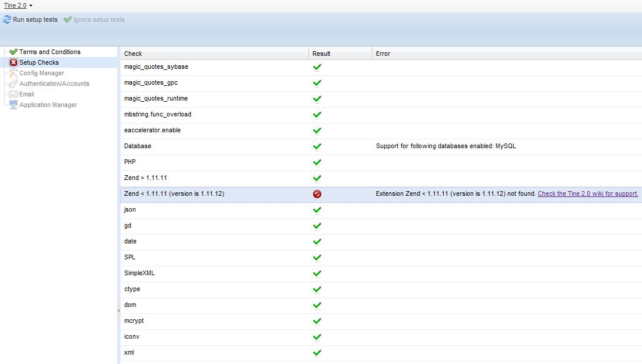Select Terms and Conditions in the tree

(x=49, y=52)
